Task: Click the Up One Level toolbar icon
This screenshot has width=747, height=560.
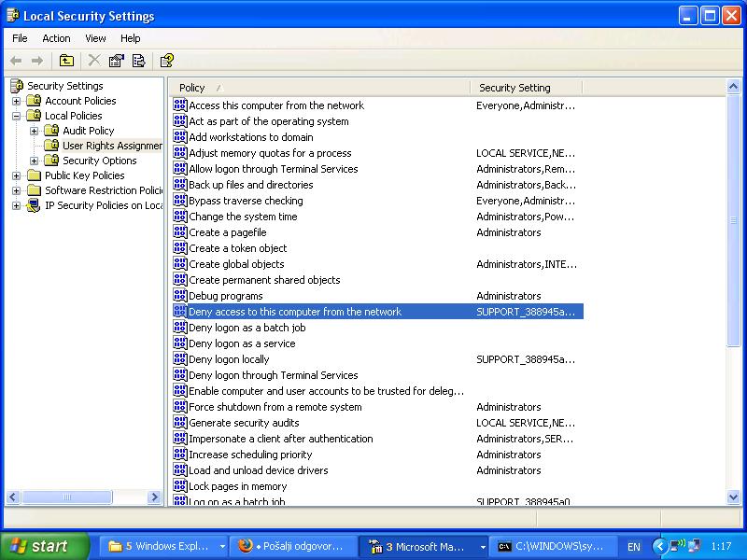Action: (66, 61)
